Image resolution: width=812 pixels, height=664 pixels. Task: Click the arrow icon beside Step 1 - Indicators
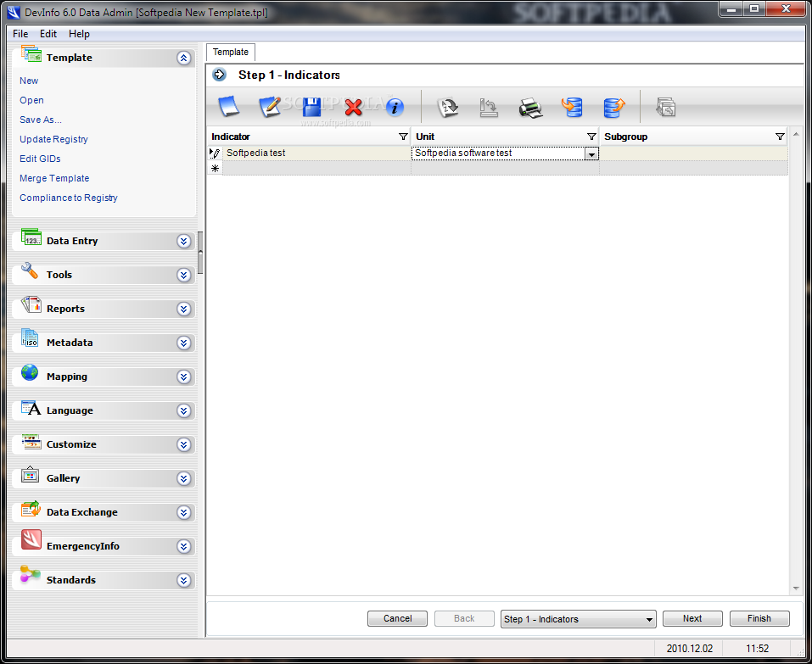click(220, 75)
